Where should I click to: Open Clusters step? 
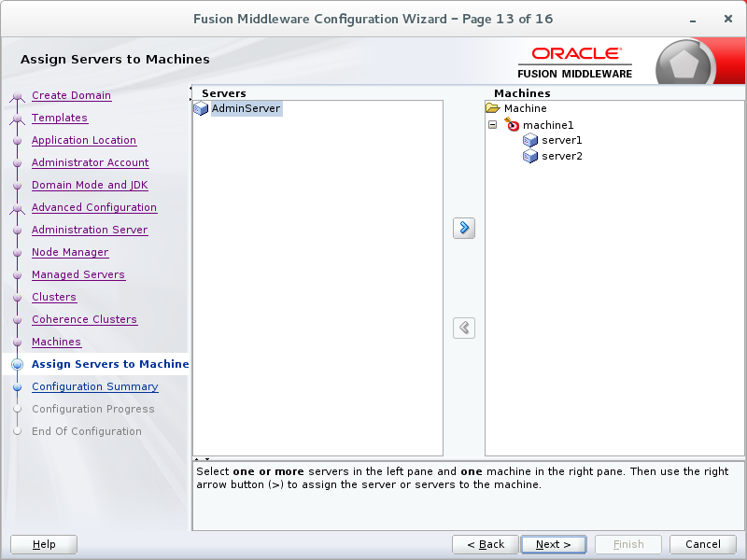click(54, 297)
